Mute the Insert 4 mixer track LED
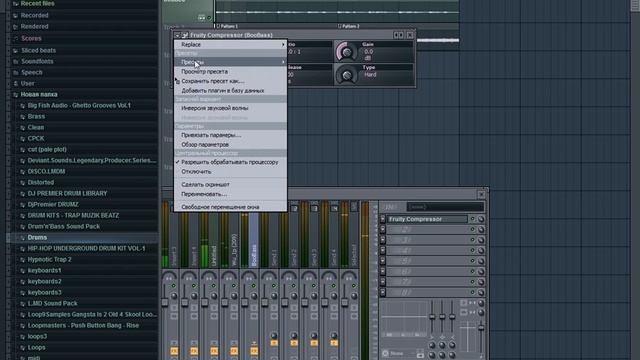Viewport: 640px width, 360px height. 193,286
